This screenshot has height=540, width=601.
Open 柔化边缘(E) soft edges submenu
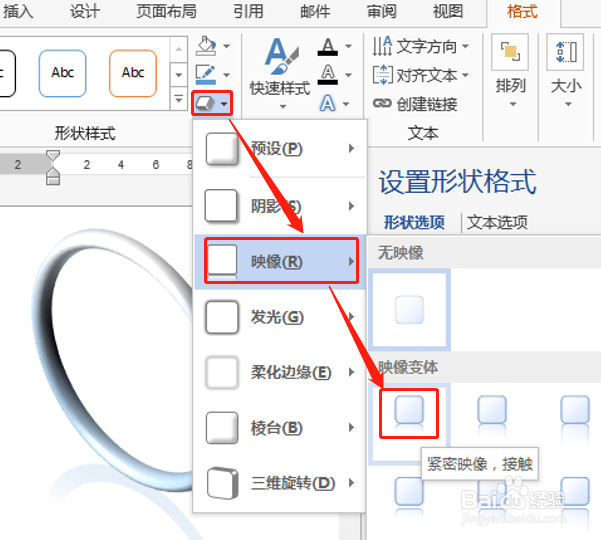tap(280, 372)
